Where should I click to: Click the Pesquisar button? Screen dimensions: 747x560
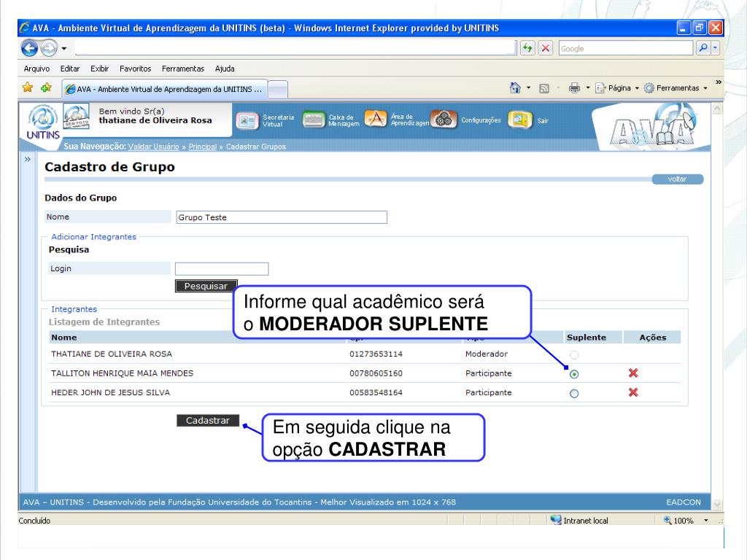point(206,286)
